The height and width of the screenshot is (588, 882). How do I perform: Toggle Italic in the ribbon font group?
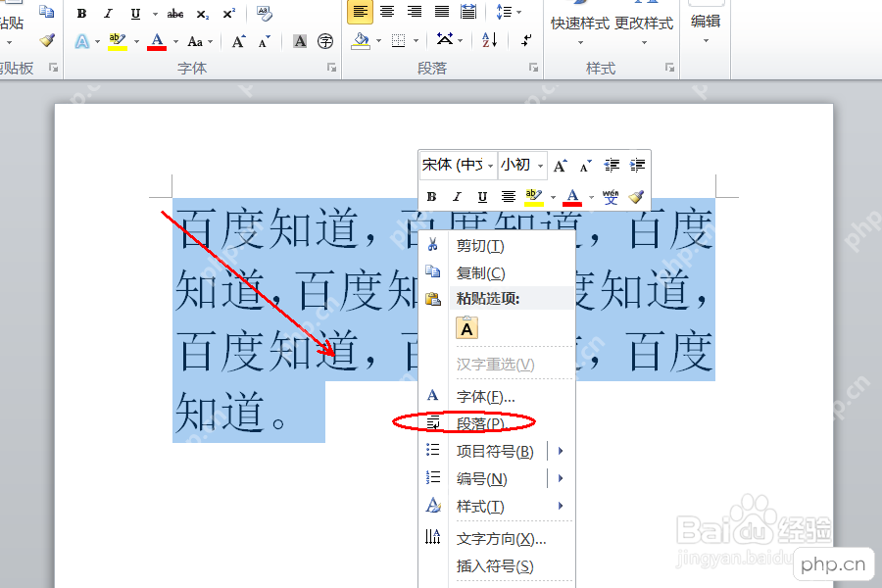108,14
